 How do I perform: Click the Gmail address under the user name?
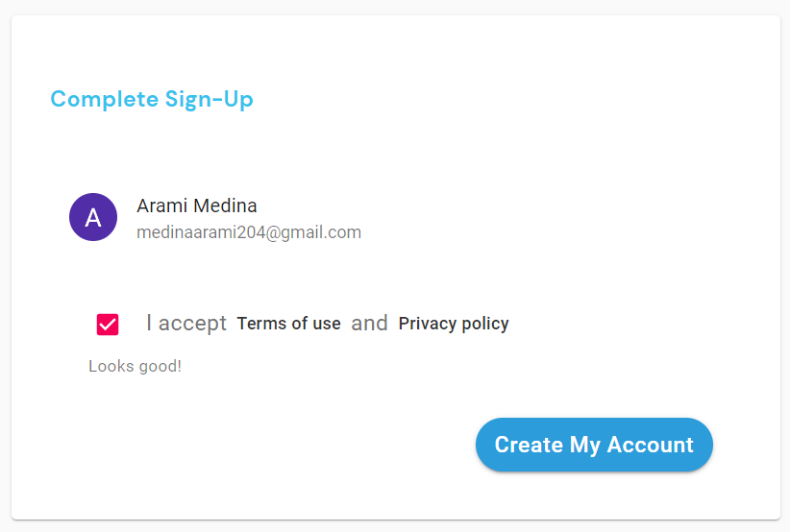[x=249, y=232]
